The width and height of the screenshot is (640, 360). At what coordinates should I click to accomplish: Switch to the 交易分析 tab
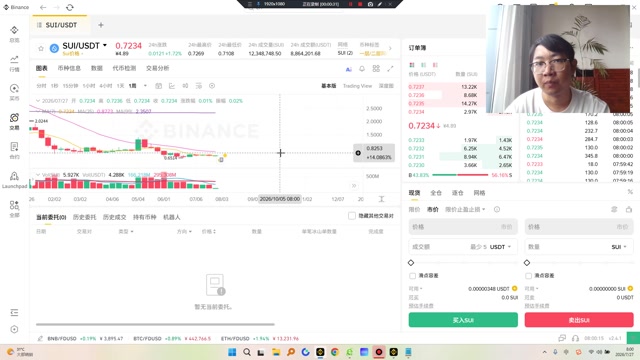click(x=158, y=68)
